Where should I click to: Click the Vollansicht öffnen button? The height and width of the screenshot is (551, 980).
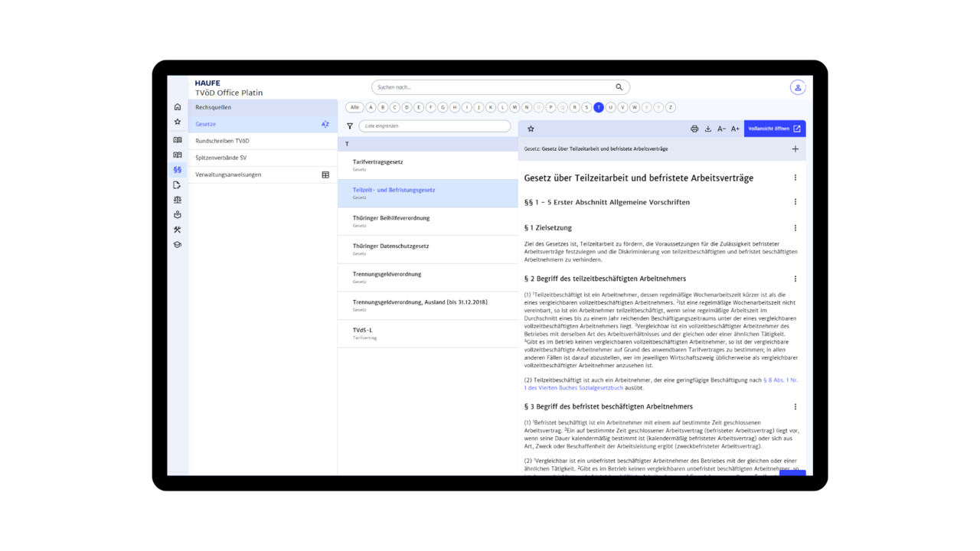coord(774,129)
